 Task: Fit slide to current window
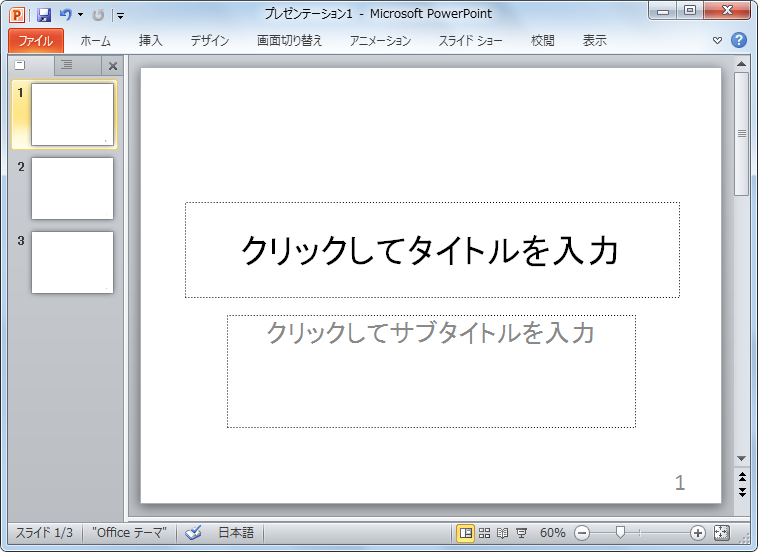click(x=721, y=533)
